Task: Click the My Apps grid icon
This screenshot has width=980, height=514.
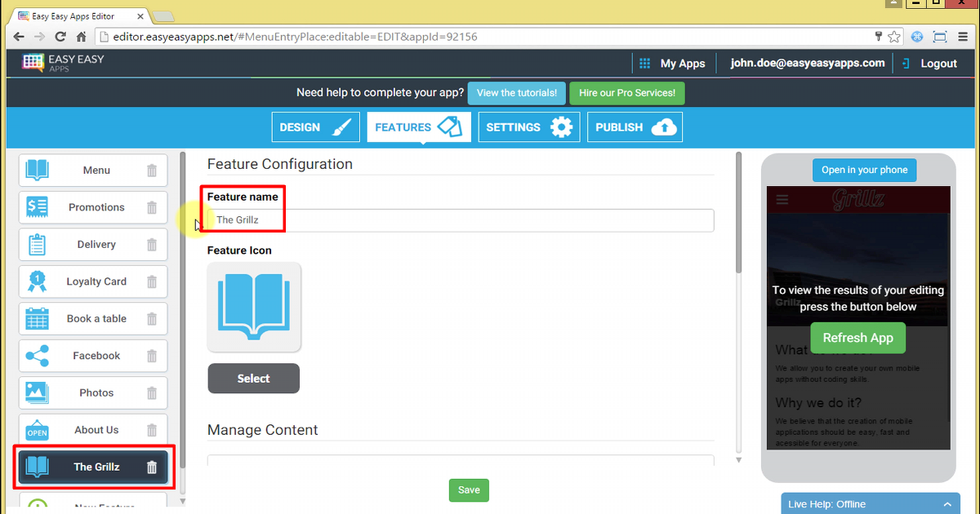Action: [x=644, y=63]
